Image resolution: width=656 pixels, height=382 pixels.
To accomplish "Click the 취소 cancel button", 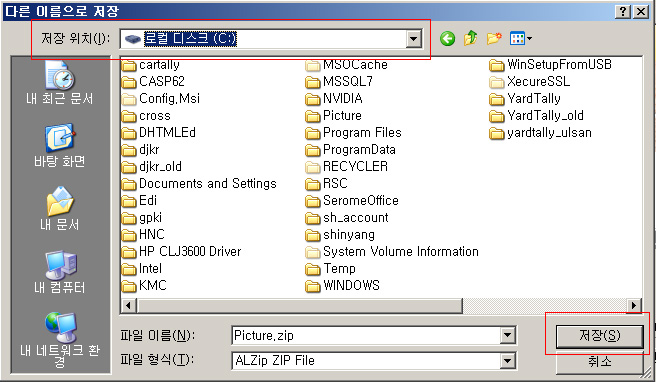I will click(600, 361).
